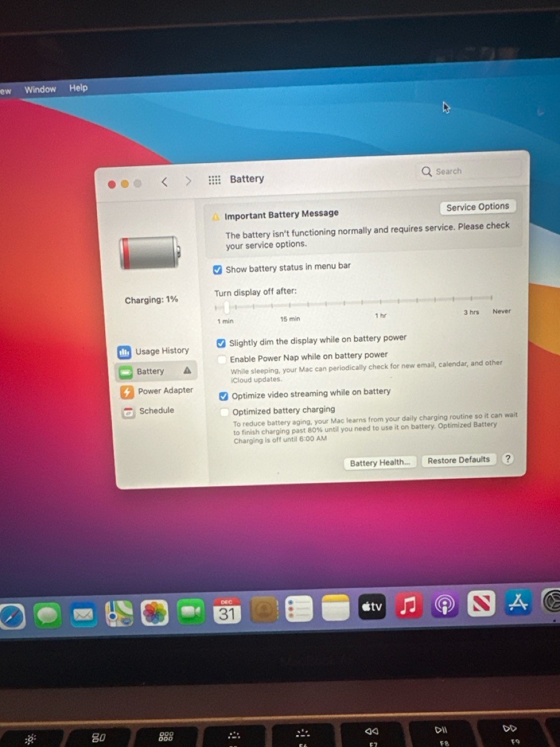
Task: Click the yellow warning icon beside Important Battery Message
Action: pos(216,217)
